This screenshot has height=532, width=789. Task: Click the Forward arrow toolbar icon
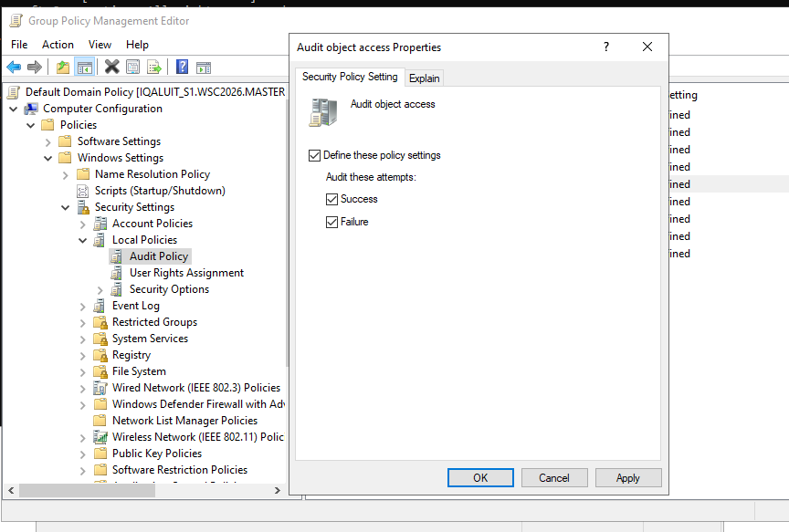34,67
